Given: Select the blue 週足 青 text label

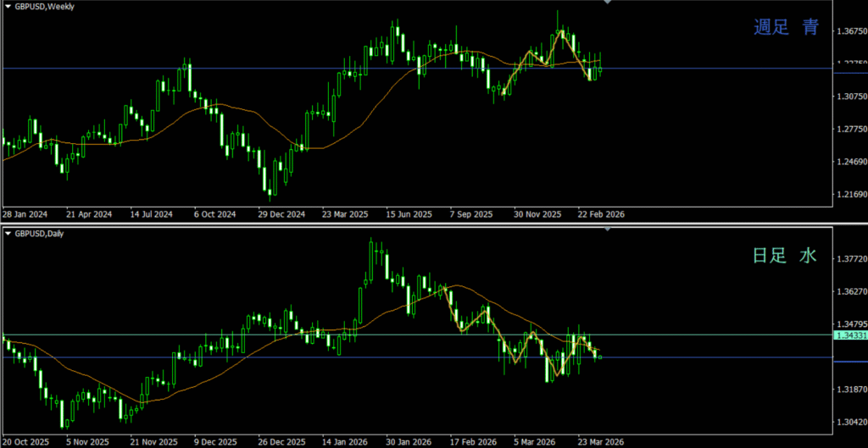Looking at the screenshot, I should 787,27.
